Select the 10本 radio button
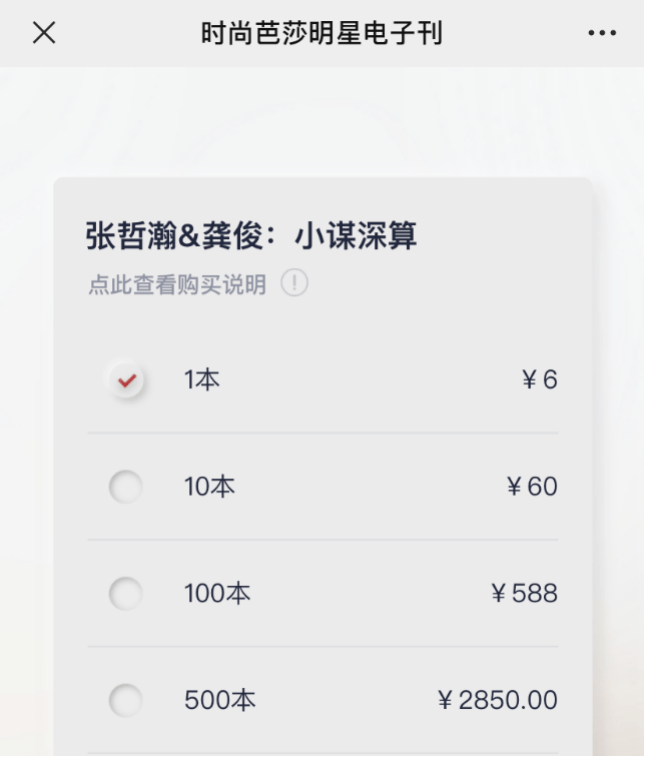 click(x=126, y=488)
